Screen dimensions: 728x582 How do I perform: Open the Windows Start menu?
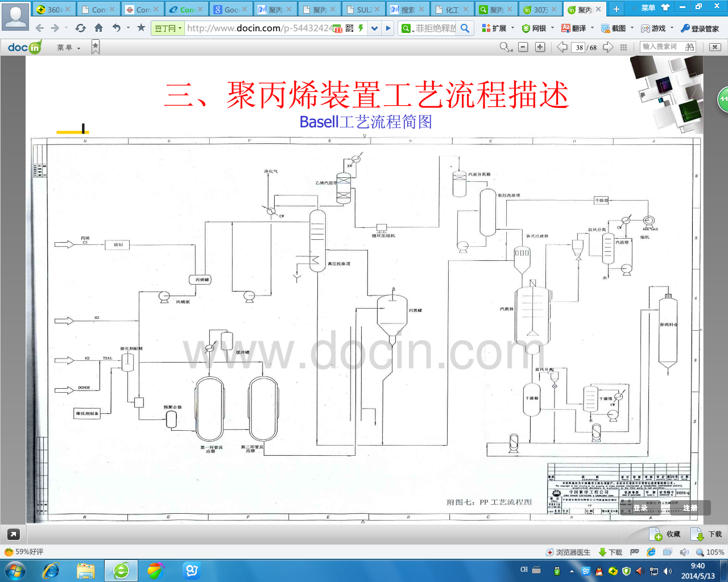[x=14, y=571]
